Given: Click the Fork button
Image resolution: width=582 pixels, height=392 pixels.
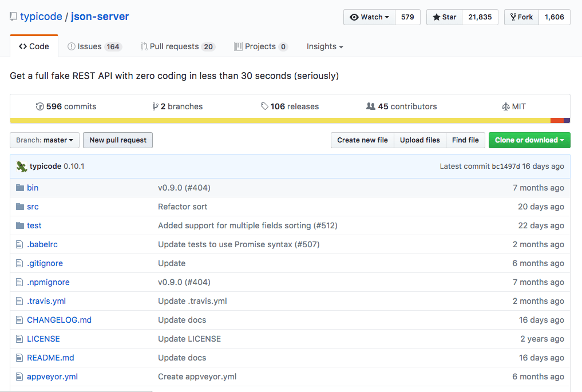Looking at the screenshot, I should click(x=521, y=17).
